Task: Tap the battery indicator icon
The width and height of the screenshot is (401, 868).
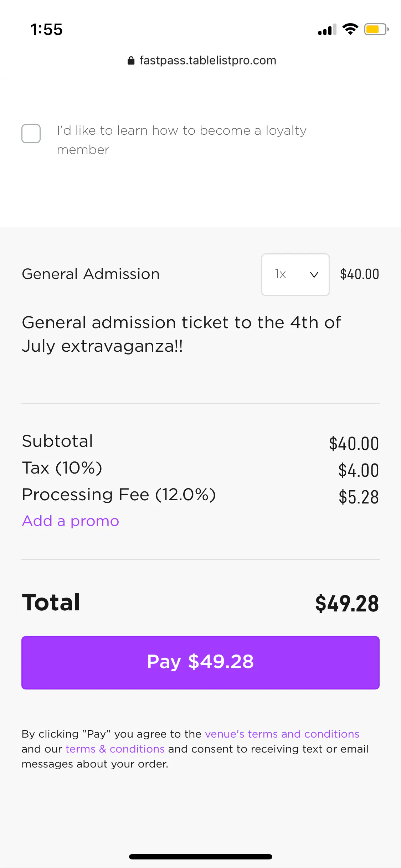Action: [x=376, y=29]
